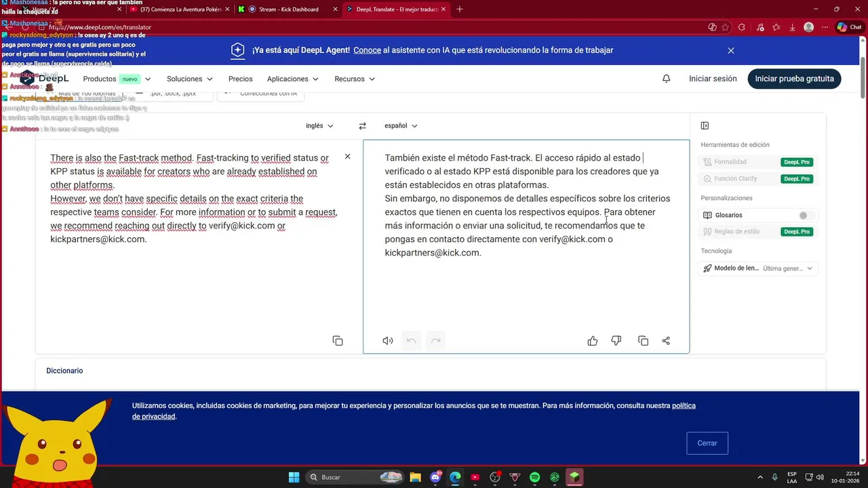Open File Explorer from taskbar
The width and height of the screenshot is (868, 488).
coord(415,477)
